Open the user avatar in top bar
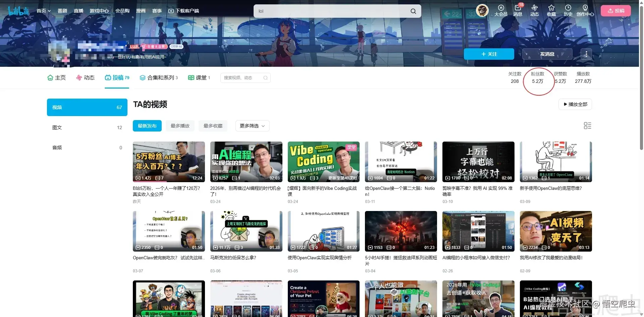The image size is (644, 317). tap(482, 11)
